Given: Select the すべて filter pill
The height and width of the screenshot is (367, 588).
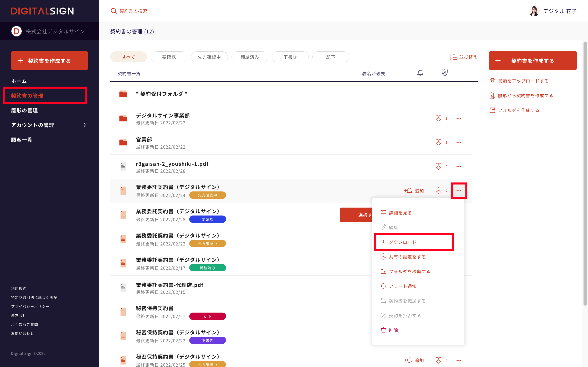Looking at the screenshot, I should pos(128,57).
